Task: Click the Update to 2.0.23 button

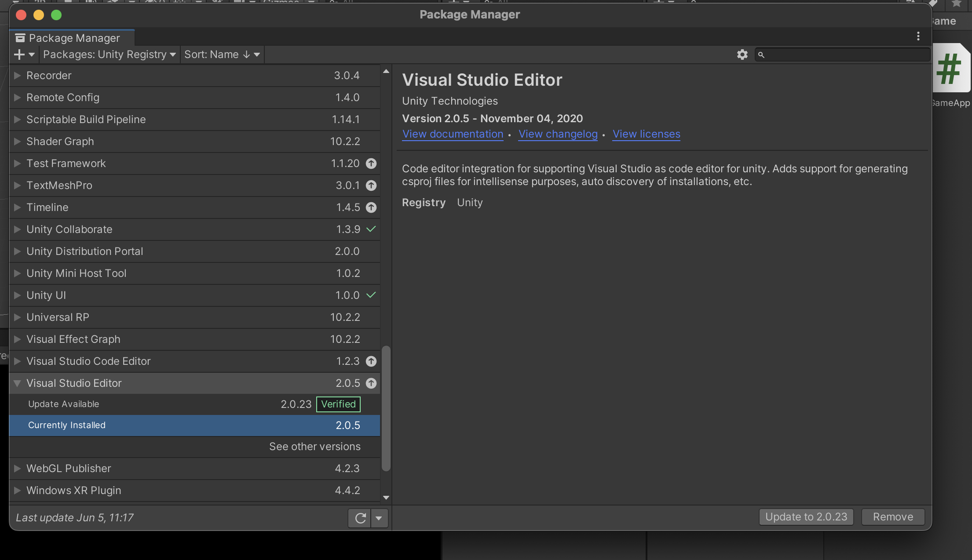Action: tap(806, 517)
